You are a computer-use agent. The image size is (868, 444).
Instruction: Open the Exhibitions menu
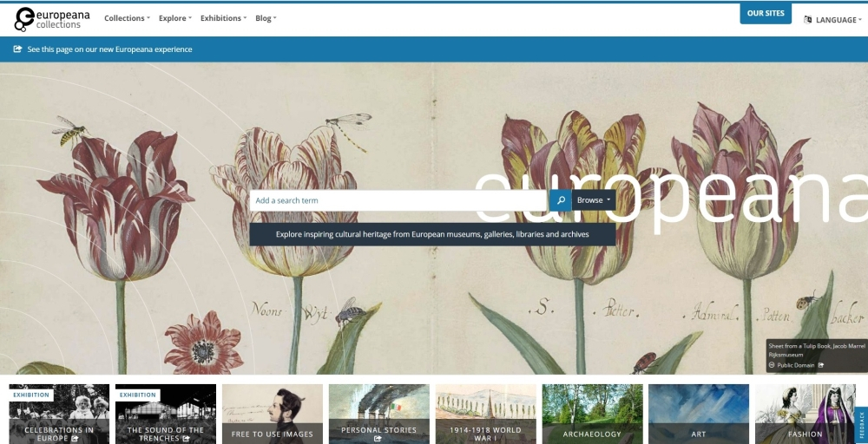pyautogui.click(x=223, y=18)
